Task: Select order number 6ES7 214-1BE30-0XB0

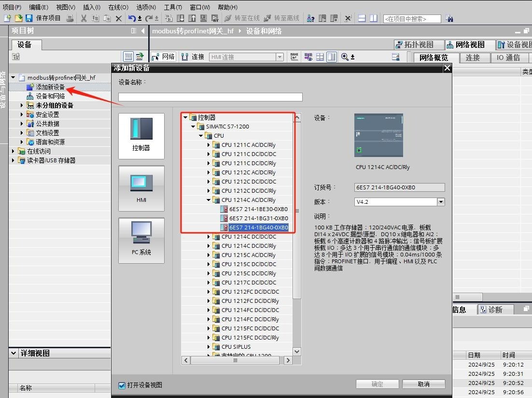Action: pyautogui.click(x=258, y=209)
